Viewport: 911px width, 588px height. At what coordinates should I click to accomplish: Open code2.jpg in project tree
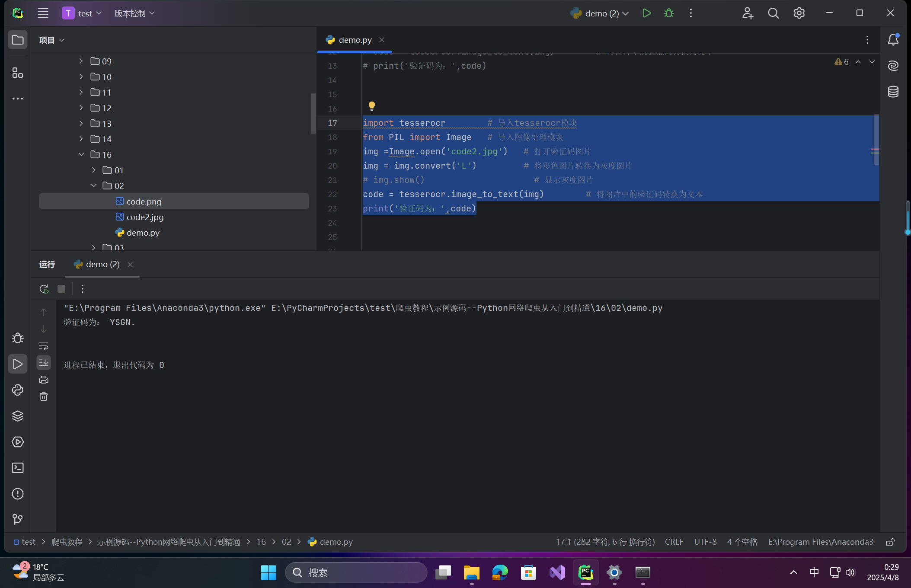[x=145, y=217]
